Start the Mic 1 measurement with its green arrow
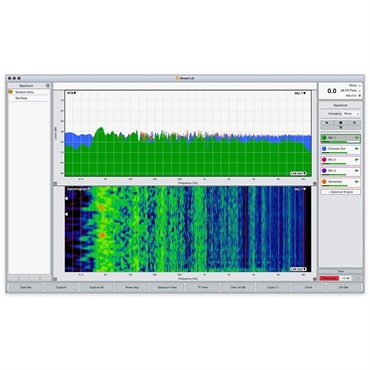This screenshot has height=370, width=370. click(357, 138)
